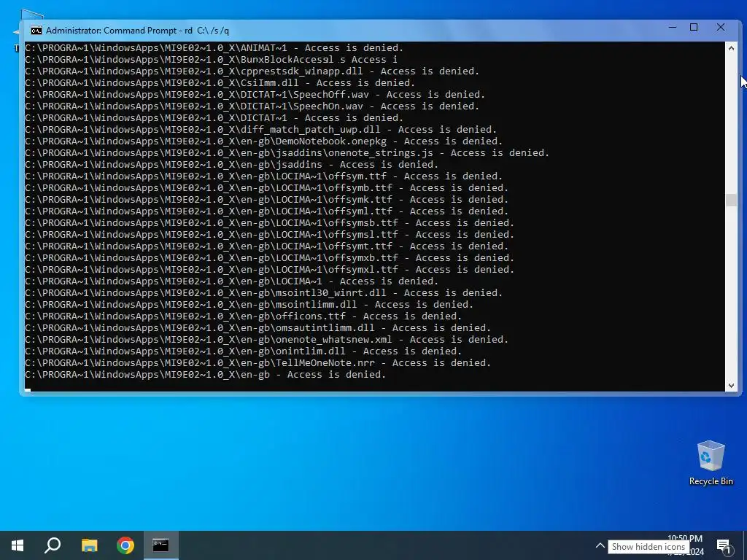Click scrollbar up arrow in Command Prompt
This screenshot has height=560, width=747.
731,48
